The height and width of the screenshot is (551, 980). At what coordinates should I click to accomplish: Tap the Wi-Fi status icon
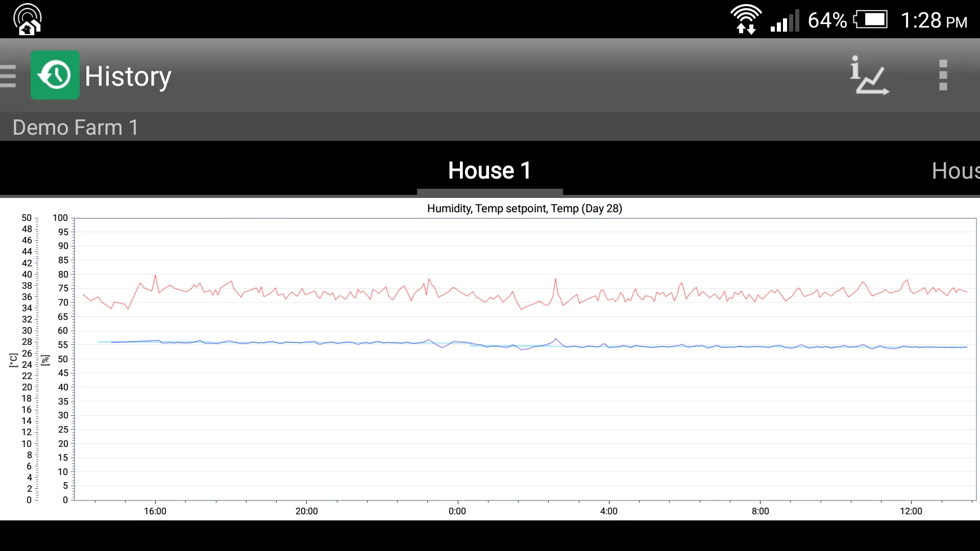pos(746,19)
